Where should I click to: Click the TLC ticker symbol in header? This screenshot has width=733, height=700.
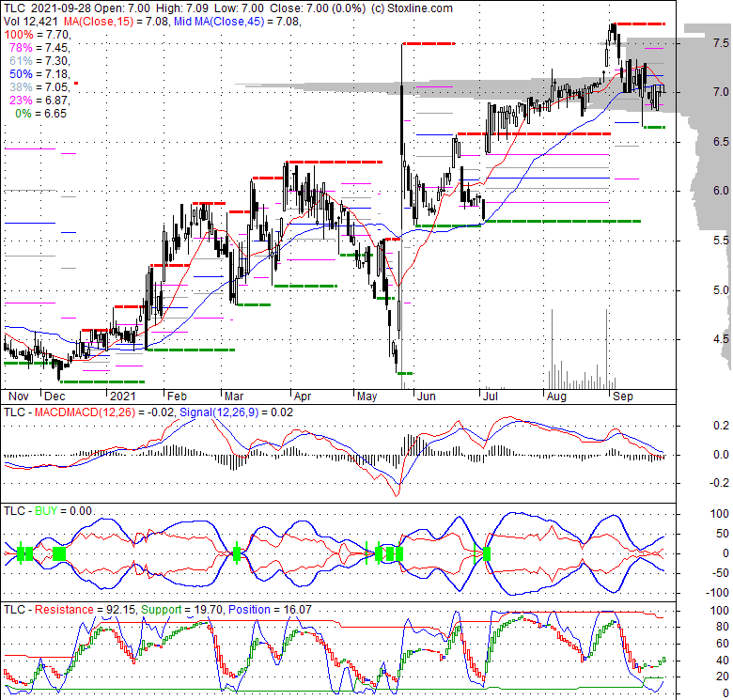pos(13,8)
